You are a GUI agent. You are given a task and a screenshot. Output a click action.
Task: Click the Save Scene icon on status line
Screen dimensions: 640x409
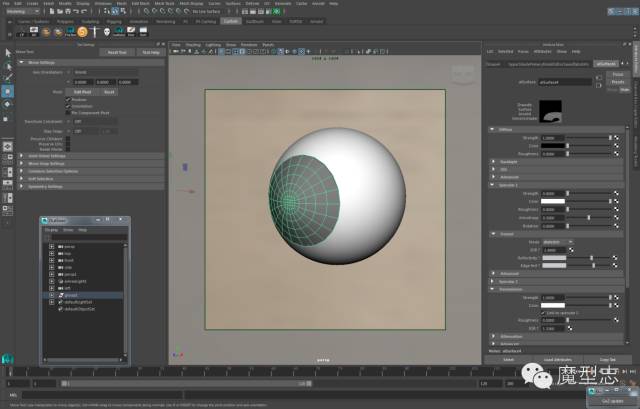(68, 11)
